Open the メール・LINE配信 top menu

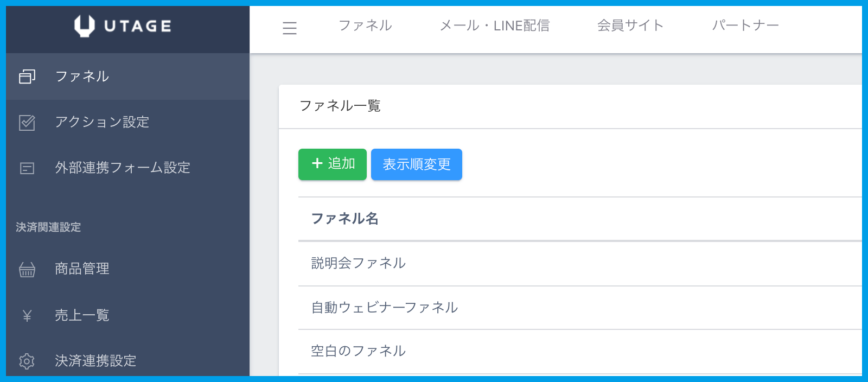[x=494, y=26]
